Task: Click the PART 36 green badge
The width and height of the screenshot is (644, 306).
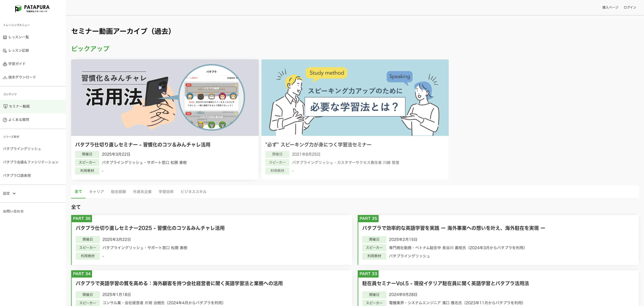Action: [x=82, y=218]
